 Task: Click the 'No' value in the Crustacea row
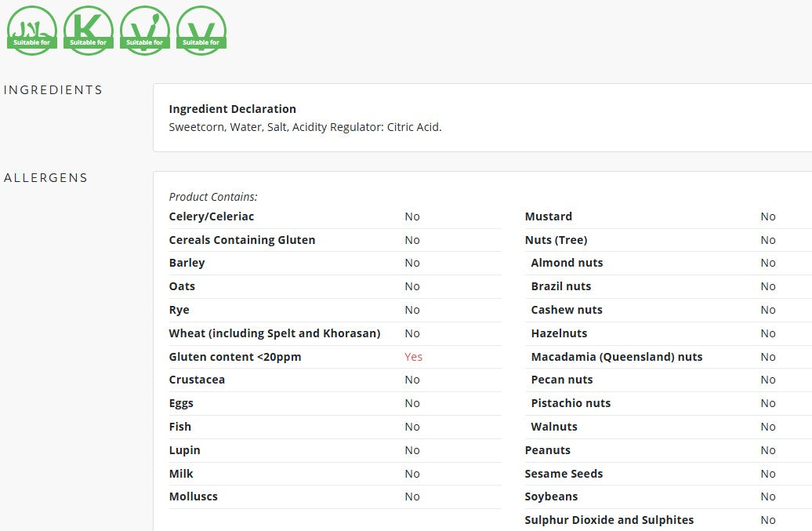coord(412,380)
